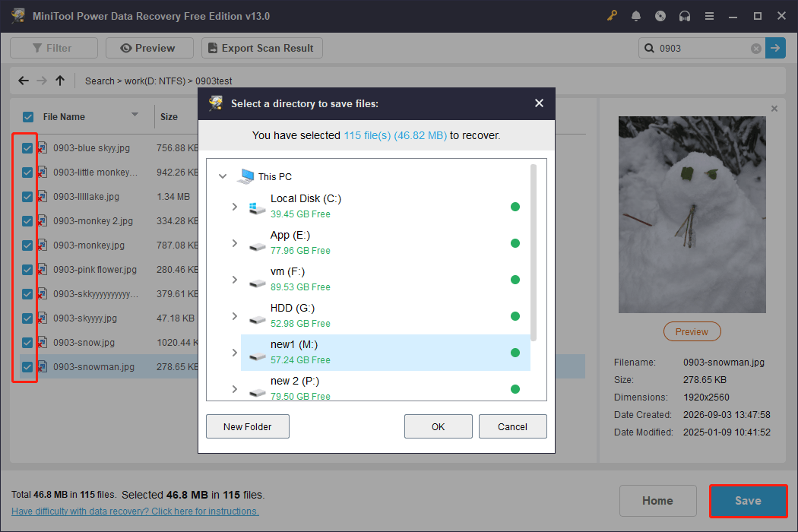This screenshot has height=532, width=798.
Task: Close the save directory dialog
Action: click(x=540, y=103)
